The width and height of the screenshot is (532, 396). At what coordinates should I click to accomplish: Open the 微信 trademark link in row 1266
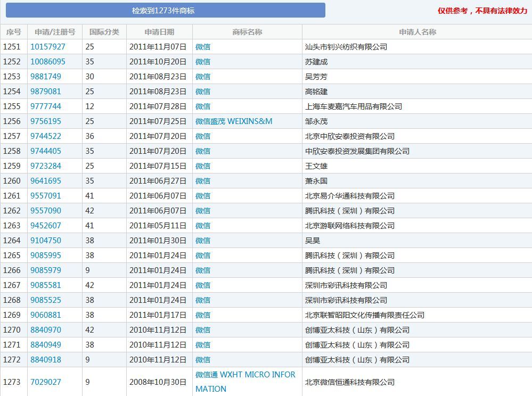tap(203, 270)
